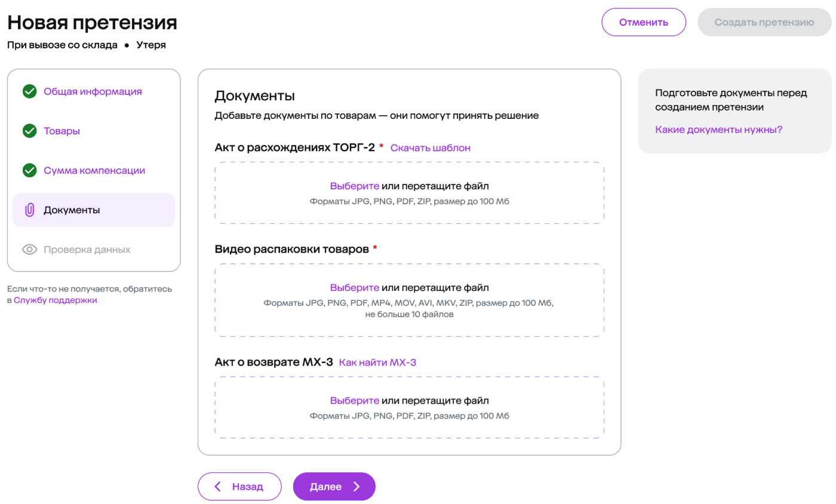Click the left chevron on the Назад button

coord(218,487)
